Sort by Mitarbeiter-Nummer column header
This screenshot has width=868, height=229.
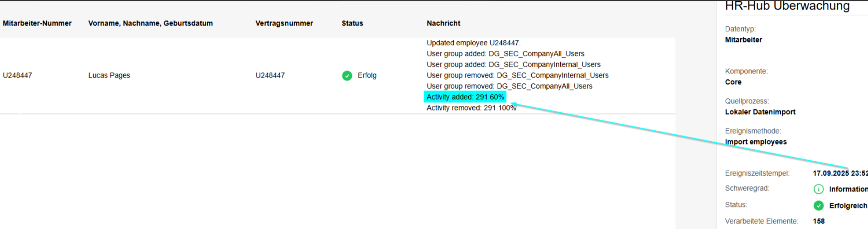[x=37, y=24]
